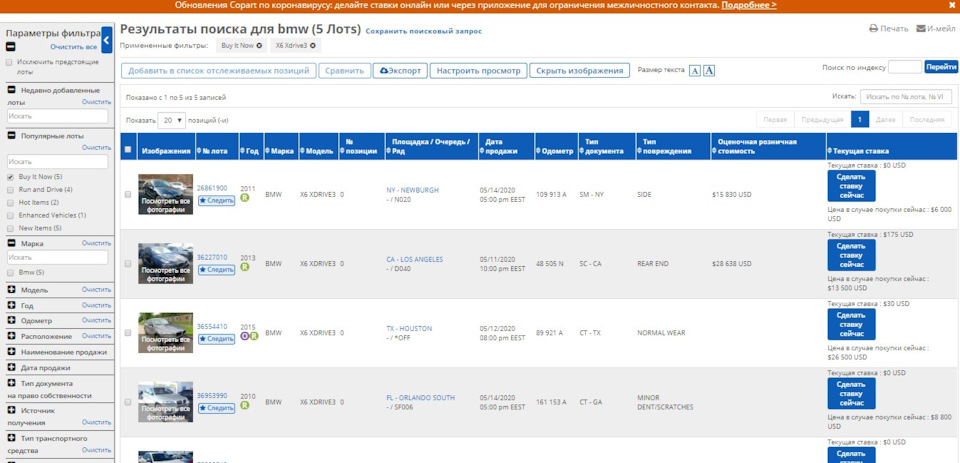Bid now on lot 36227010
Viewport: 960px width, 463px height.
pyautogui.click(x=851, y=255)
